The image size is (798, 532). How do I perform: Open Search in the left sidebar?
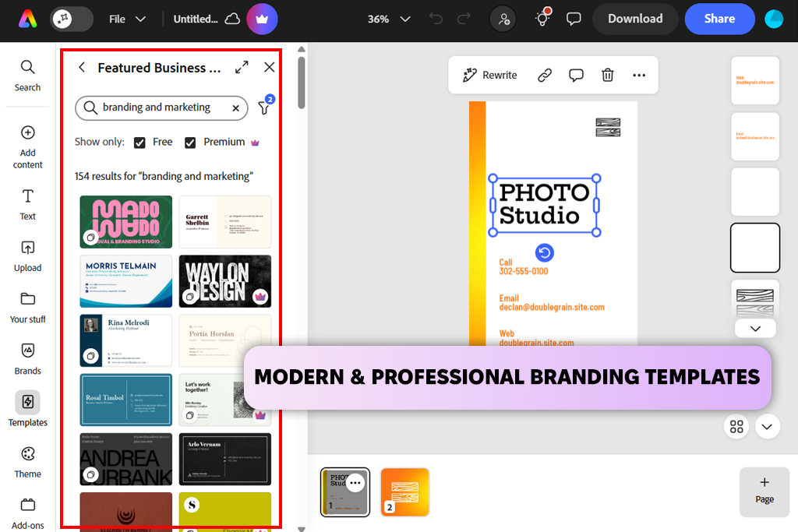[27, 76]
